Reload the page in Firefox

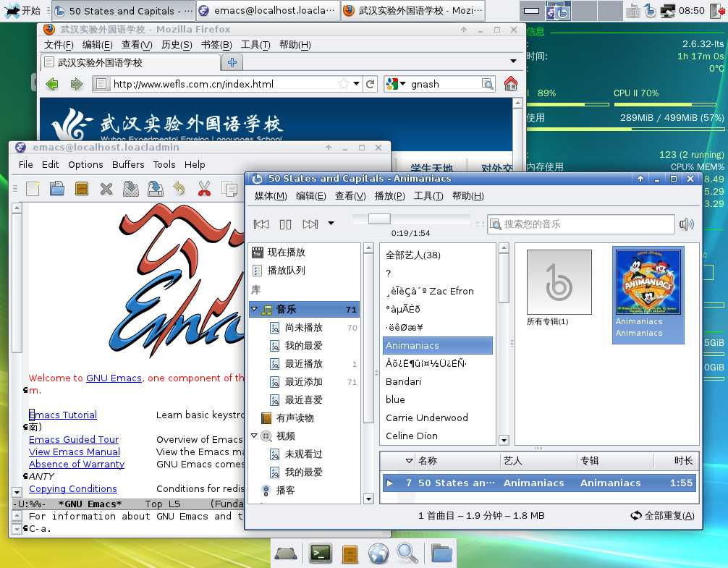(370, 84)
